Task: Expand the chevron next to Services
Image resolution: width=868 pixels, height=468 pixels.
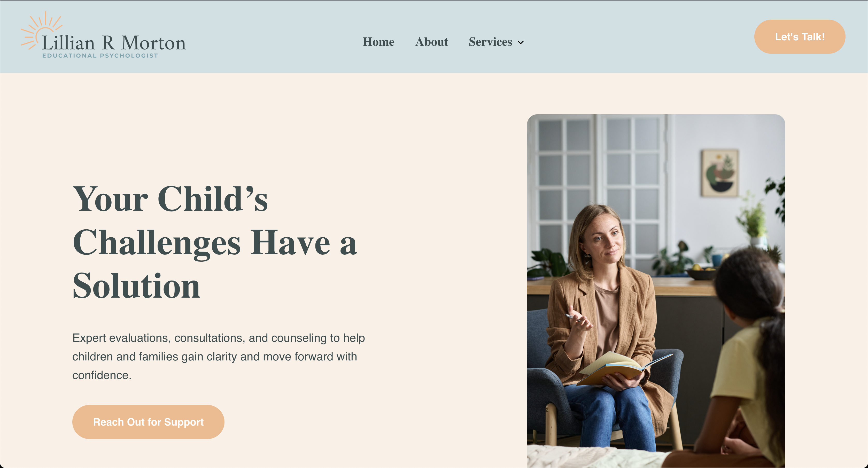Action: pyautogui.click(x=521, y=42)
